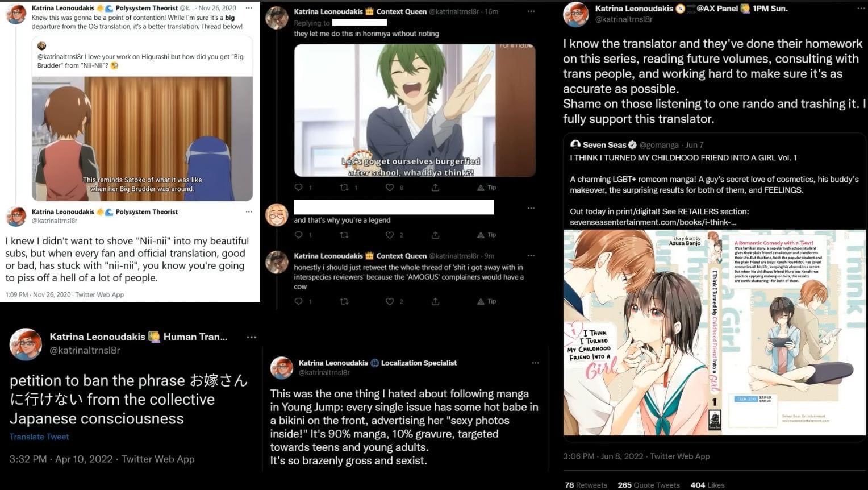The image size is (868, 490).
Task: Open more options on Polysystem Theorist reply tweet
Action: point(248,211)
